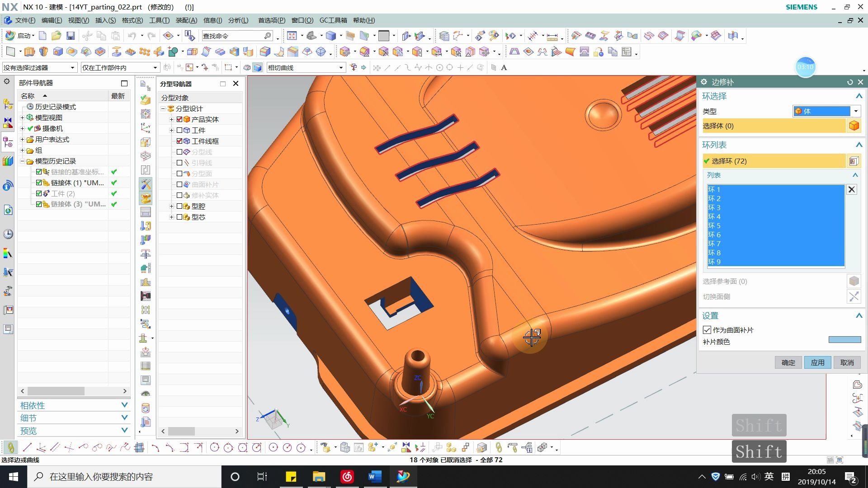Check the 型腔 checkbox
Screen dimensions: 868x488
(179, 206)
